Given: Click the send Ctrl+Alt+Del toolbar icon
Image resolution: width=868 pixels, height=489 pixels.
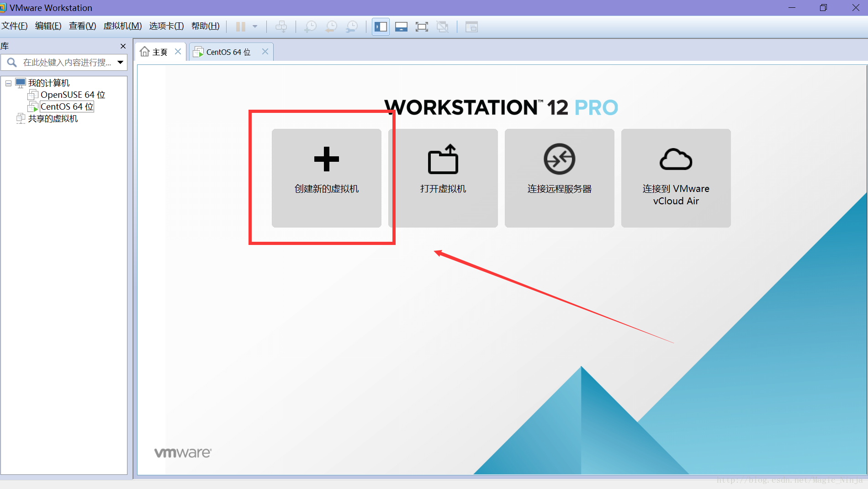Looking at the screenshot, I should pos(281,27).
